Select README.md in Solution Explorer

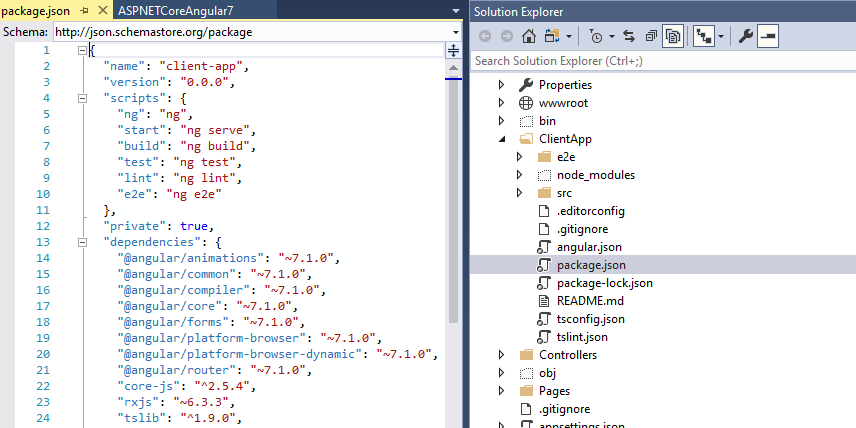click(x=590, y=301)
